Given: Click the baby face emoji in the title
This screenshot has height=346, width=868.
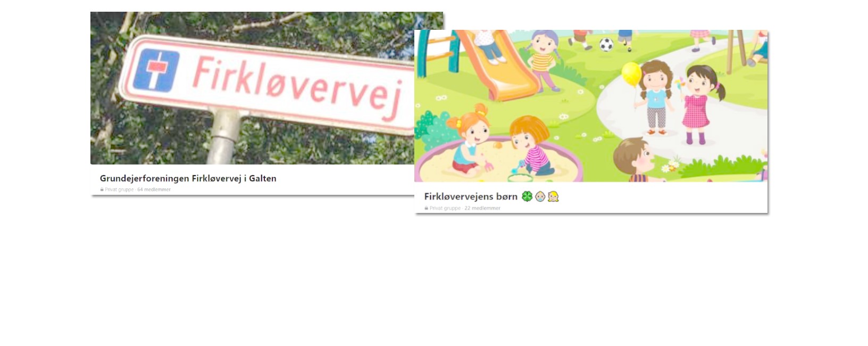Looking at the screenshot, I should 540,196.
